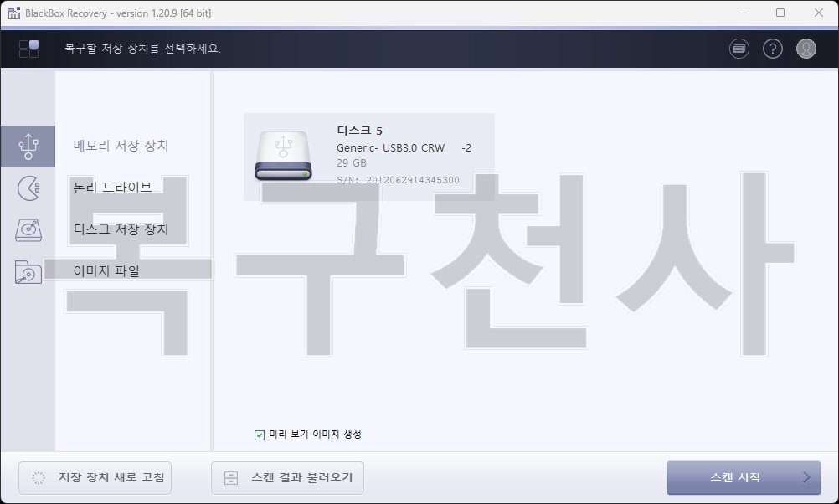Viewport: 839px width, 504px height.
Task: Click the grid layout icon in the header
Action: pos(29,49)
